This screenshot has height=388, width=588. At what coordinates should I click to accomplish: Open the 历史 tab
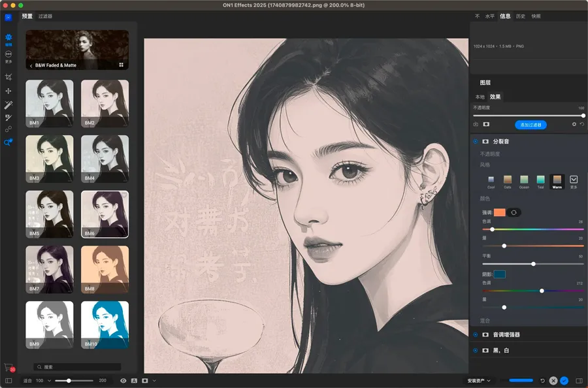click(521, 16)
